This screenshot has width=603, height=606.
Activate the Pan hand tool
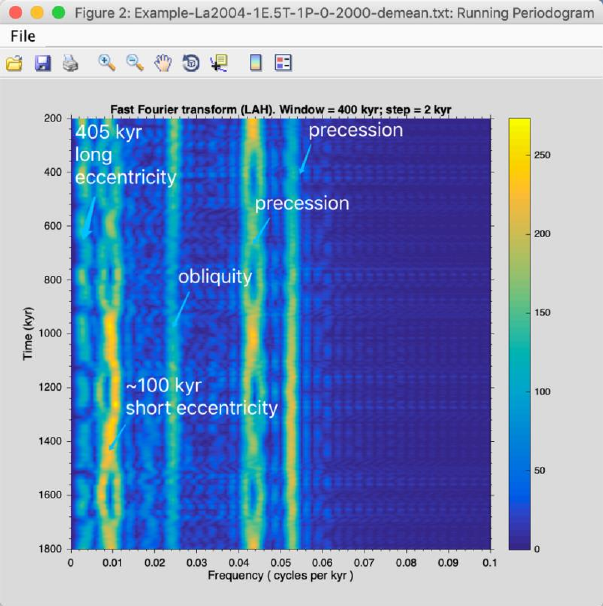click(x=163, y=63)
